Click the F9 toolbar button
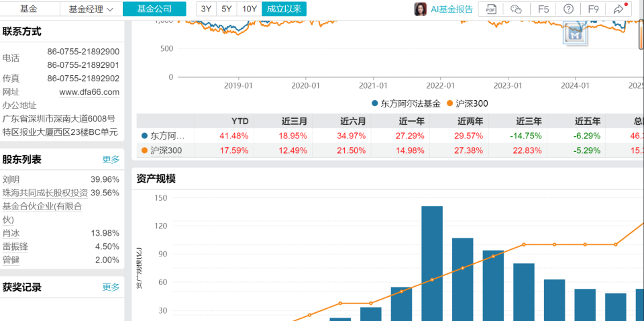 (593, 9)
